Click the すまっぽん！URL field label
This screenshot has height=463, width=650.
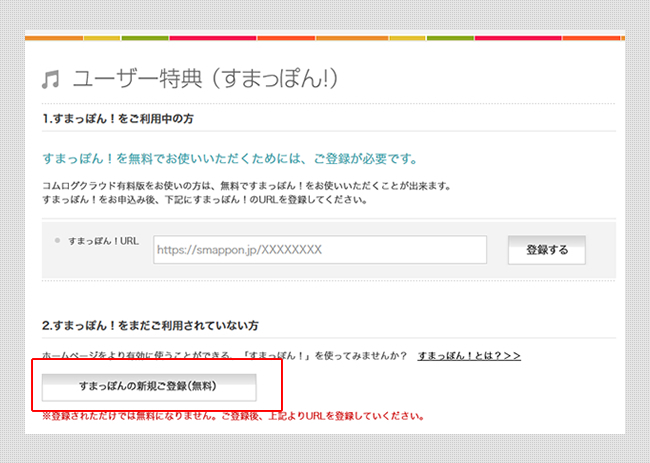(103, 242)
